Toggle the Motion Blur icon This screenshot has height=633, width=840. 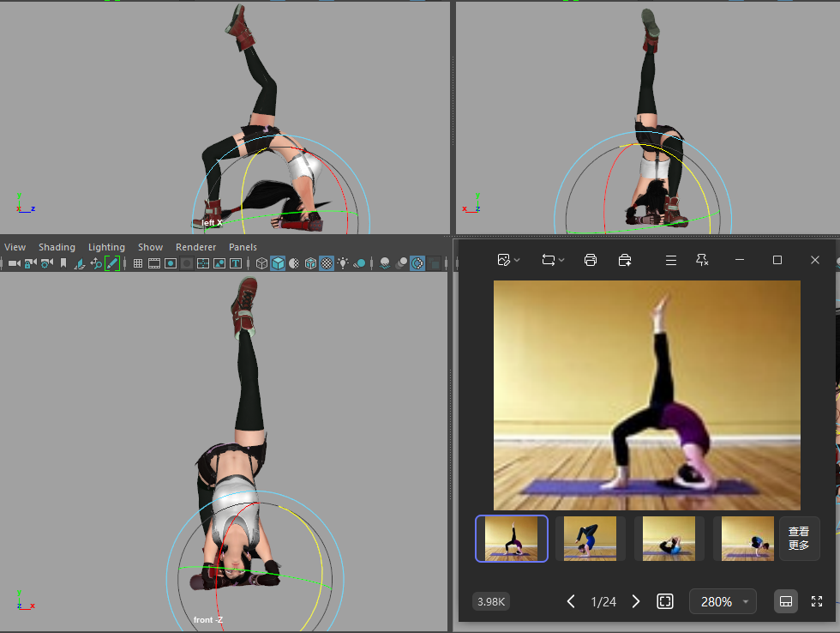click(x=401, y=263)
